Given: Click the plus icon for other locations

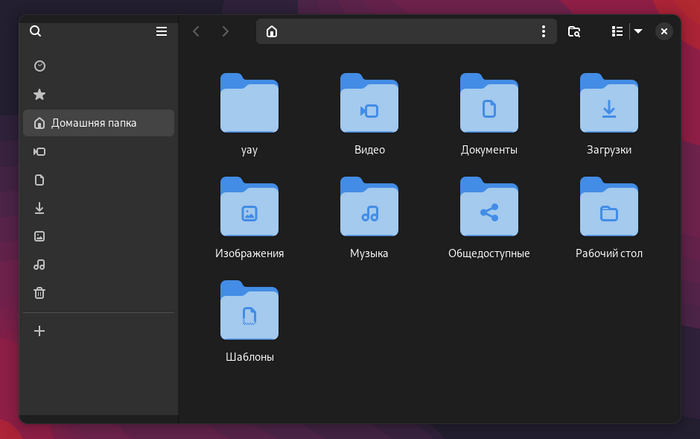Looking at the screenshot, I should pyautogui.click(x=39, y=331).
